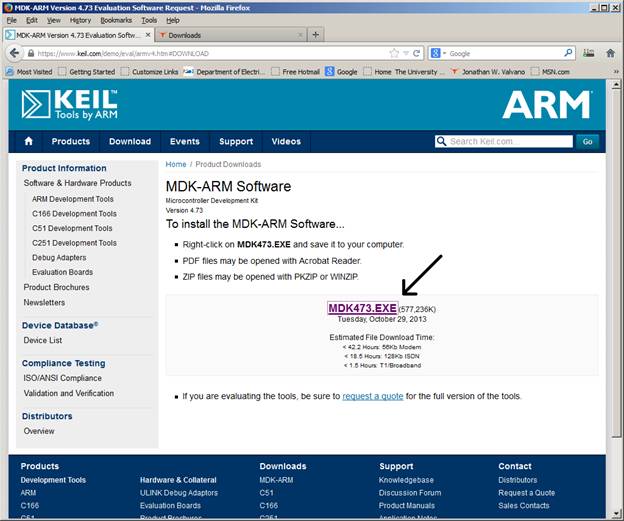Click the vertical scrollbar down arrow

click(x=616, y=514)
